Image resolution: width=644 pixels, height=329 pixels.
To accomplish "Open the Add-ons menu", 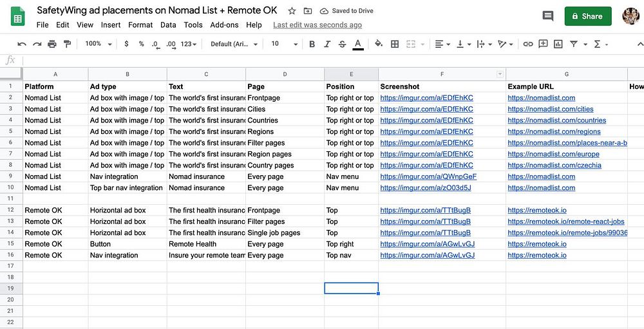I will click(224, 25).
